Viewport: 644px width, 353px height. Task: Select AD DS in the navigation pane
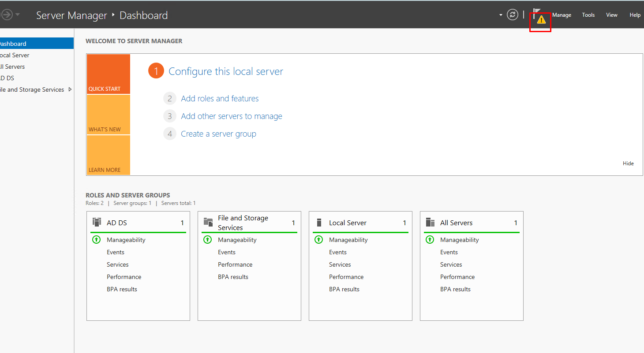(x=37, y=78)
